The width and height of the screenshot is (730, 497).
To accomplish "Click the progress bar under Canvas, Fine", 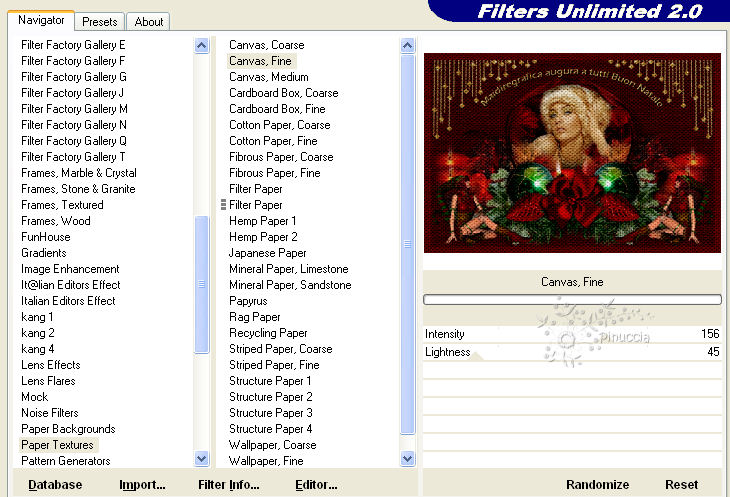I will (572, 300).
